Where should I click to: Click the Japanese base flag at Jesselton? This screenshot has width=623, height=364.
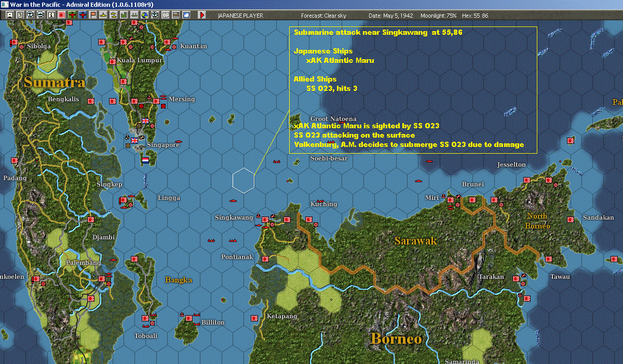pos(526,180)
